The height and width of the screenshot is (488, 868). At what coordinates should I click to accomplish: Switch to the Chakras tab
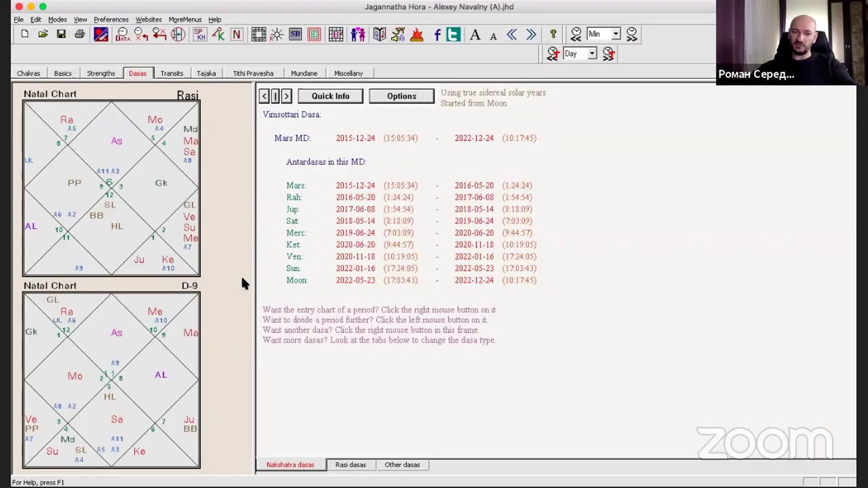tap(28, 73)
